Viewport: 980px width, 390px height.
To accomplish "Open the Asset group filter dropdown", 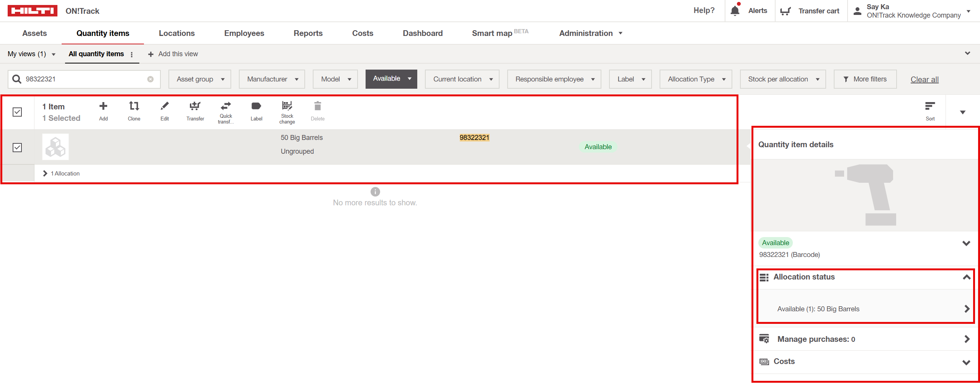I will [x=200, y=79].
